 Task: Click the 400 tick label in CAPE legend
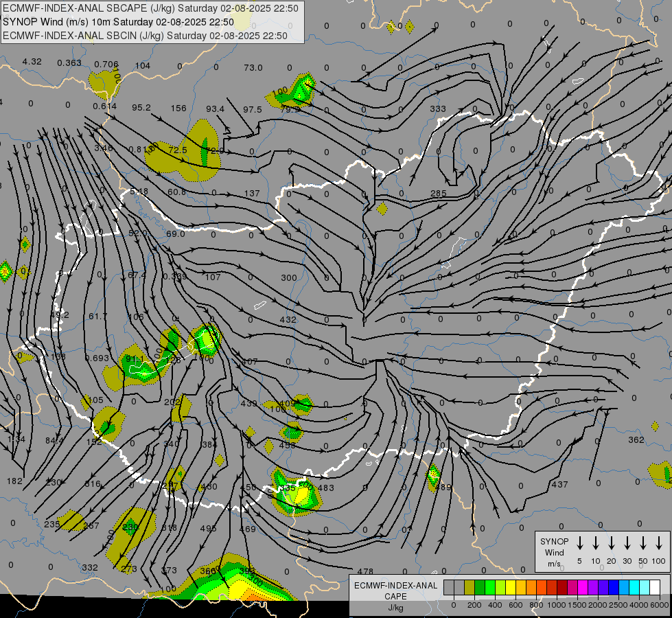(495, 605)
